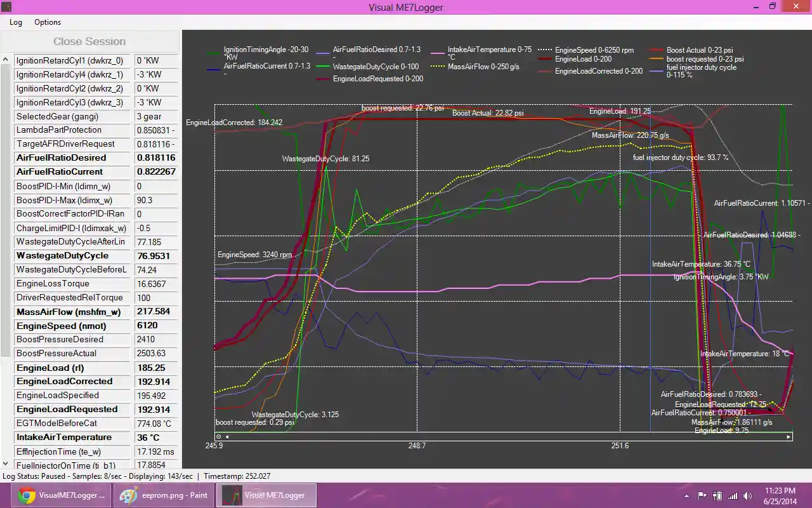
Task: Expand variable list down with bottom chevron
Action: tap(6, 464)
